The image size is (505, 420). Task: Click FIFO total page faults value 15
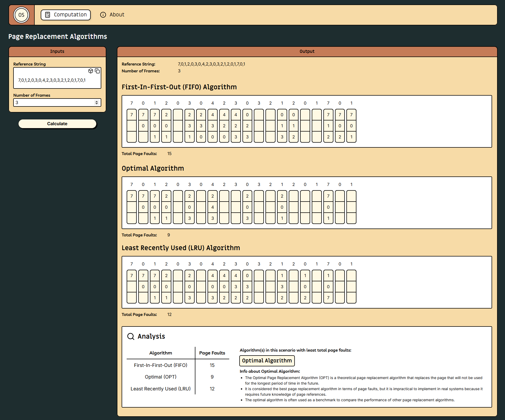click(169, 153)
